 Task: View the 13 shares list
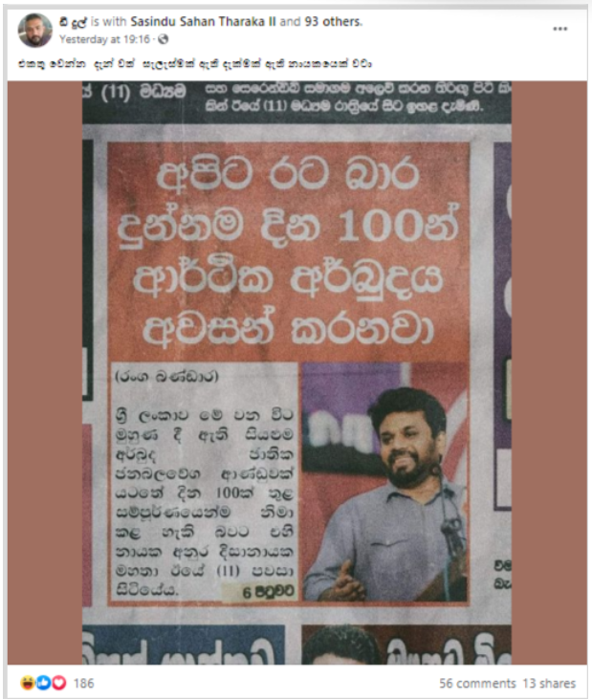tap(549, 683)
